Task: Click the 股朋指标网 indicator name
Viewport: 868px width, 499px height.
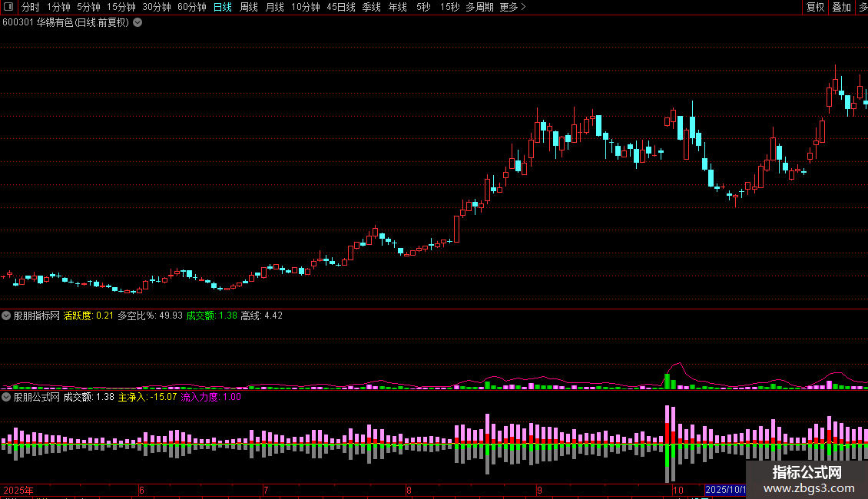Action: click(37, 316)
